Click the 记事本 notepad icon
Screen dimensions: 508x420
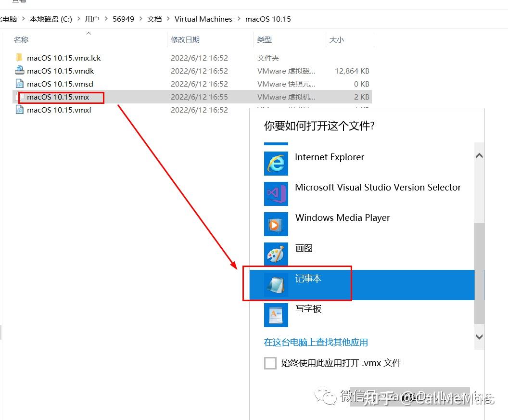click(x=276, y=284)
